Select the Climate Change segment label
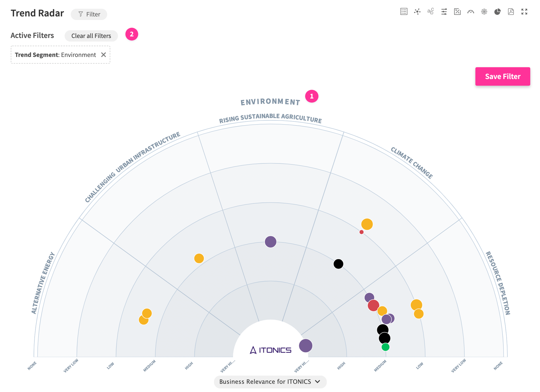Screen dimensions: 540x392 coord(412,163)
